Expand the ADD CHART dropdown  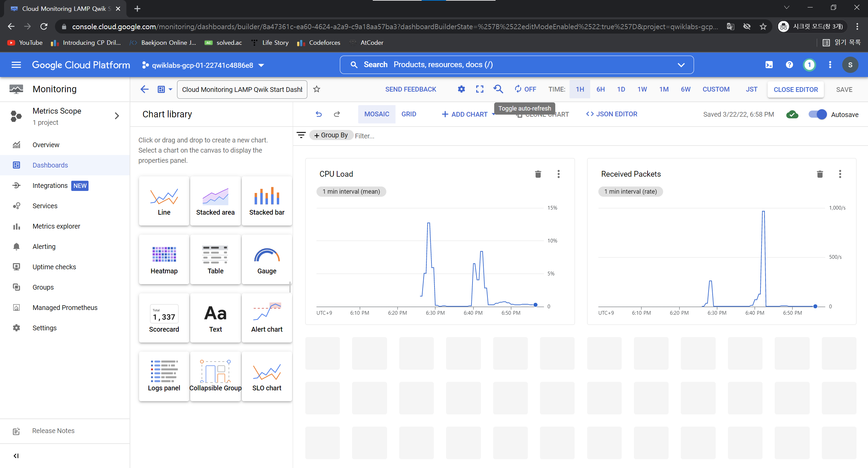(493, 114)
